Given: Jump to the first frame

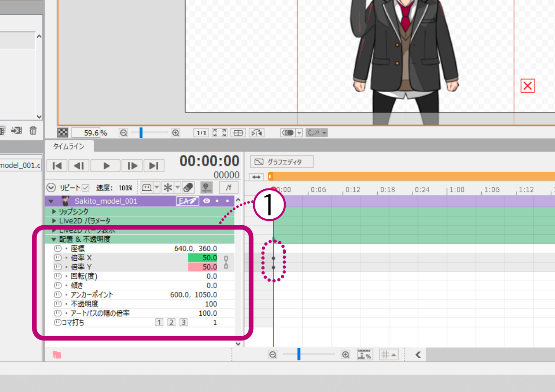Looking at the screenshot, I should pyautogui.click(x=56, y=165).
